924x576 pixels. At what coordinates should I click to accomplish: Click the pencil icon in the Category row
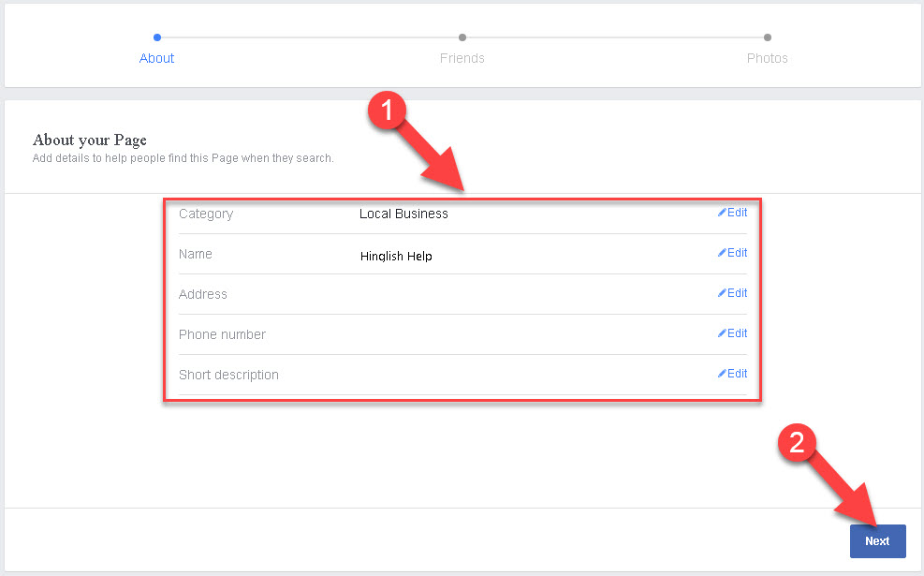click(x=722, y=213)
